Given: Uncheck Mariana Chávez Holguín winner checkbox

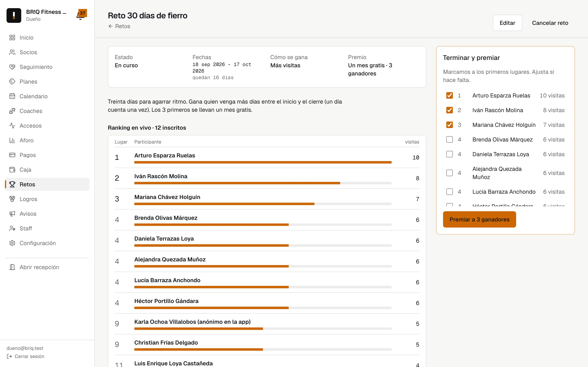Looking at the screenshot, I should 450,125.
